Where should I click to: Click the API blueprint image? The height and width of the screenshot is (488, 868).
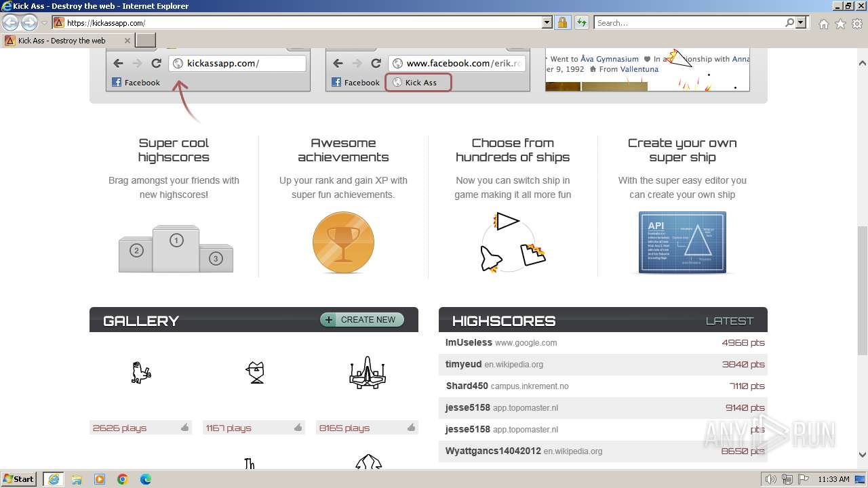[x=682, y=243]
